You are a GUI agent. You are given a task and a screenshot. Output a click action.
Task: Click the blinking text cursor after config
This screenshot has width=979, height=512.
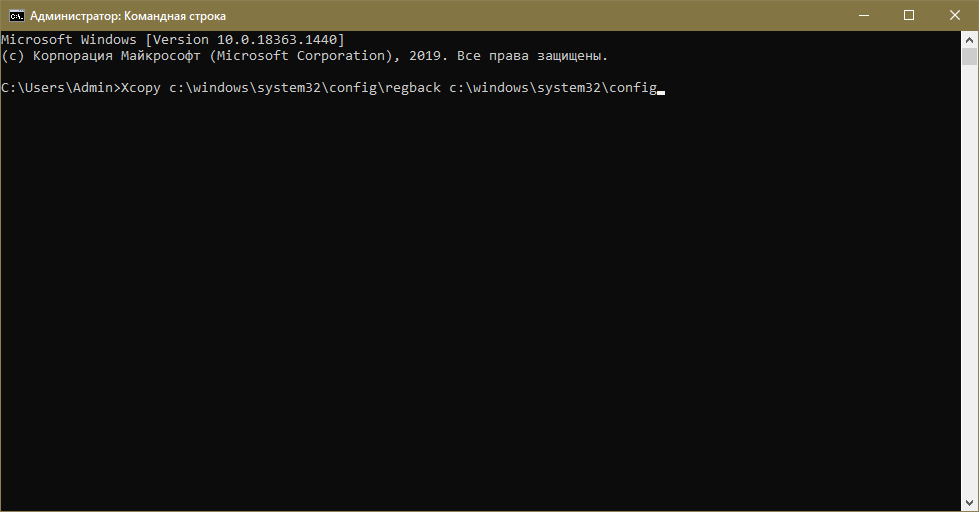661,90
